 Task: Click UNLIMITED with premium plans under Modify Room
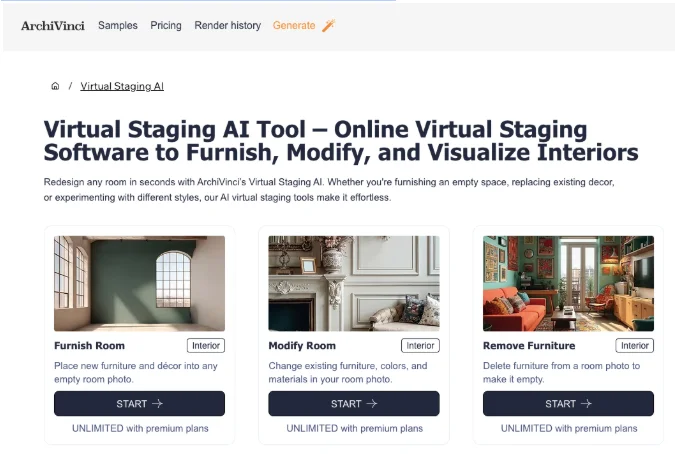coord(355,429)
